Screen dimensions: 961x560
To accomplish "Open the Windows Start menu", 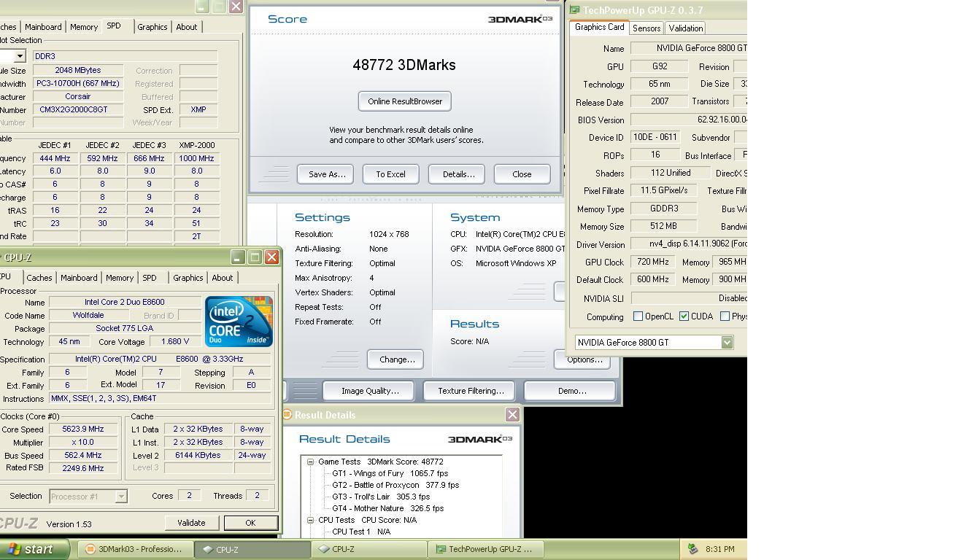I will point(34,549).
